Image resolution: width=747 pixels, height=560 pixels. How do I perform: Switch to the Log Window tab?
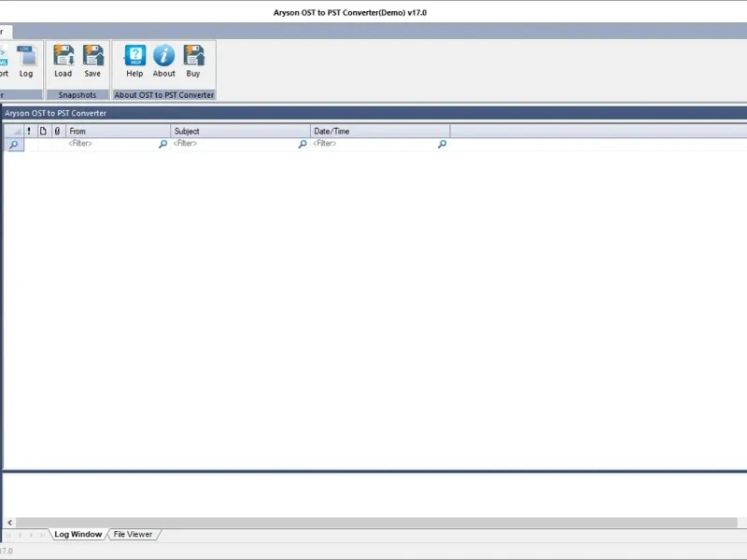[x=78, y=534]
